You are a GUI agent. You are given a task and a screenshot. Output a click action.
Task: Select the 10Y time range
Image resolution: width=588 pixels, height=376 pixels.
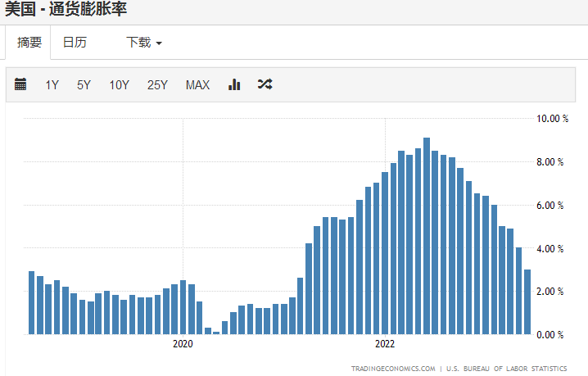click(120, 85)
